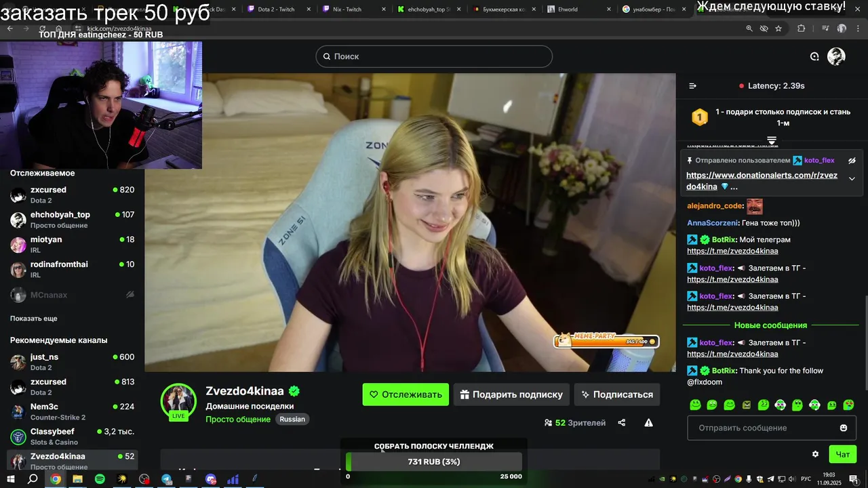Select Zvezdo4kinaa in the recommended channels sidebar
The width and height of the screenshot is (868, 488).
[72, 460]
